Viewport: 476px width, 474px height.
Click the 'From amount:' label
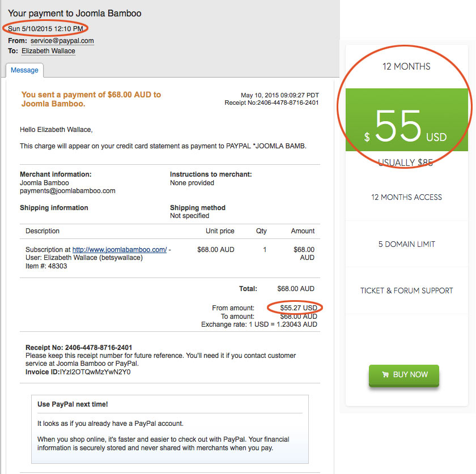[233, 308]
